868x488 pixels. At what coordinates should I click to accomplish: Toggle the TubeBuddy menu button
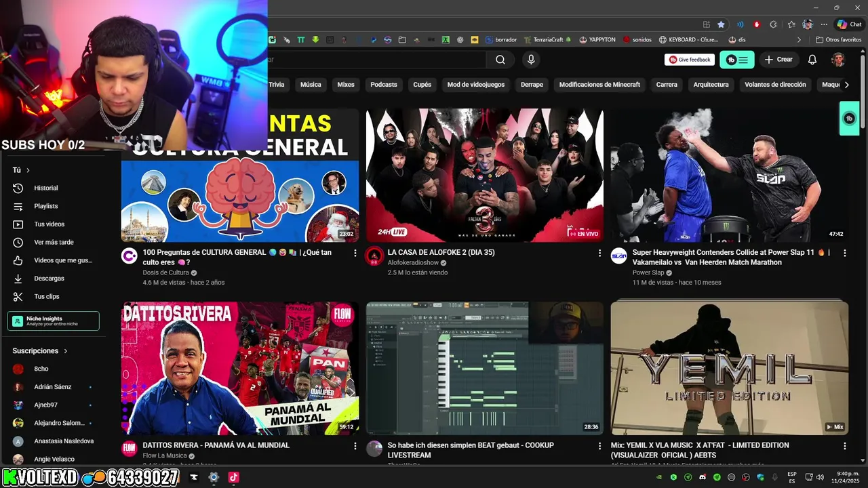point(736,60)
